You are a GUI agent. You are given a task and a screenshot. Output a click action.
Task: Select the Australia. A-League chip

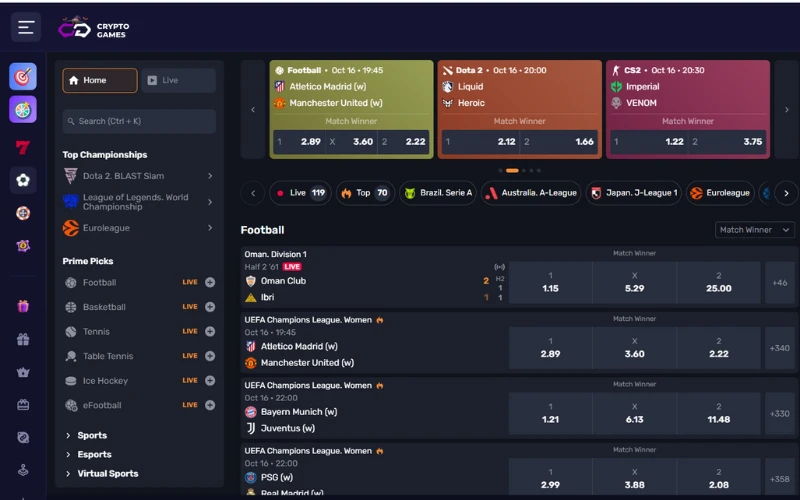click(531, 193)
